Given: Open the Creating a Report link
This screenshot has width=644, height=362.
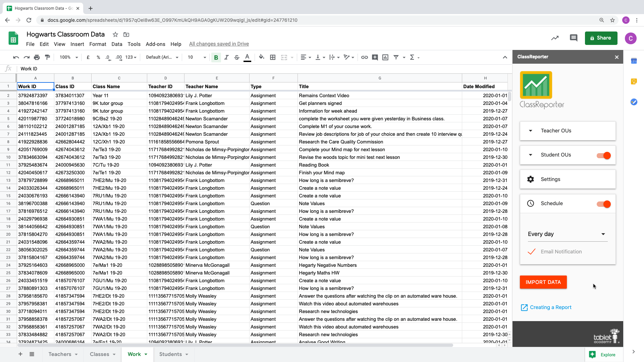Looking at the screenshot, I should coord(550,307).
